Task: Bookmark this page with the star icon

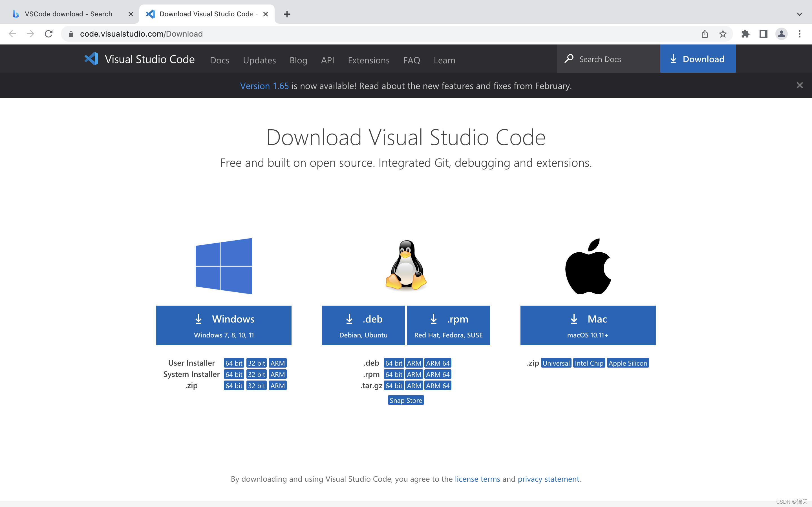Action: point(723,34)
